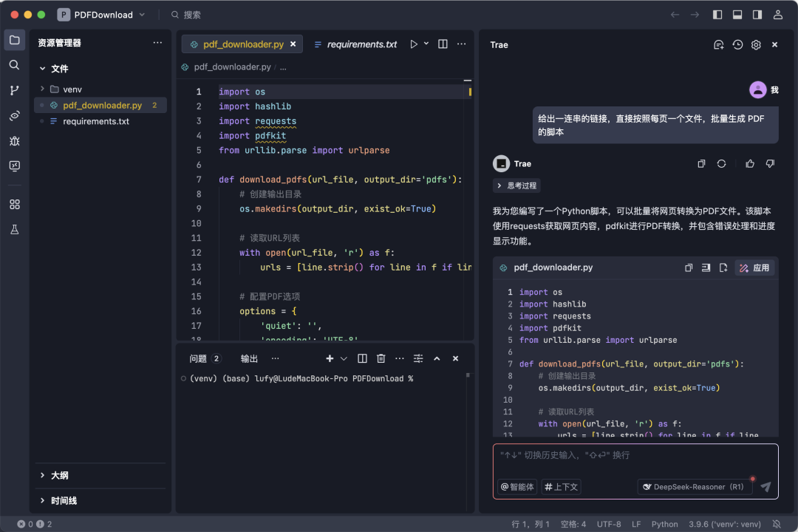
Task: Open the Run and Debug bug icon
Action: click(x=15, y=141)
